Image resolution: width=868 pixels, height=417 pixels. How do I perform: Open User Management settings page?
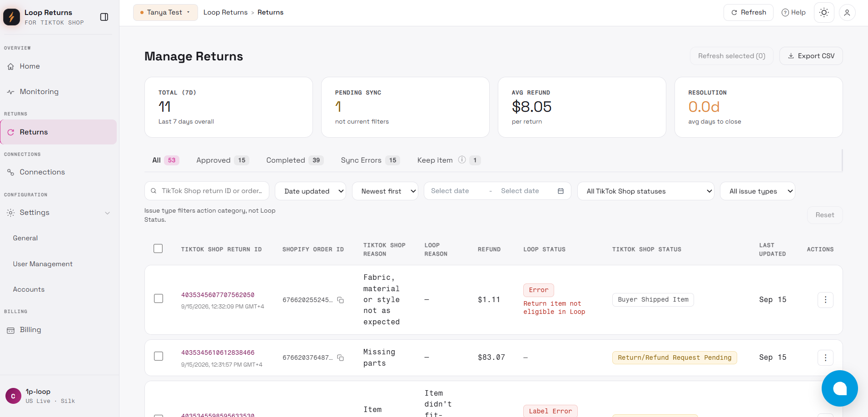tap(43, 264)
